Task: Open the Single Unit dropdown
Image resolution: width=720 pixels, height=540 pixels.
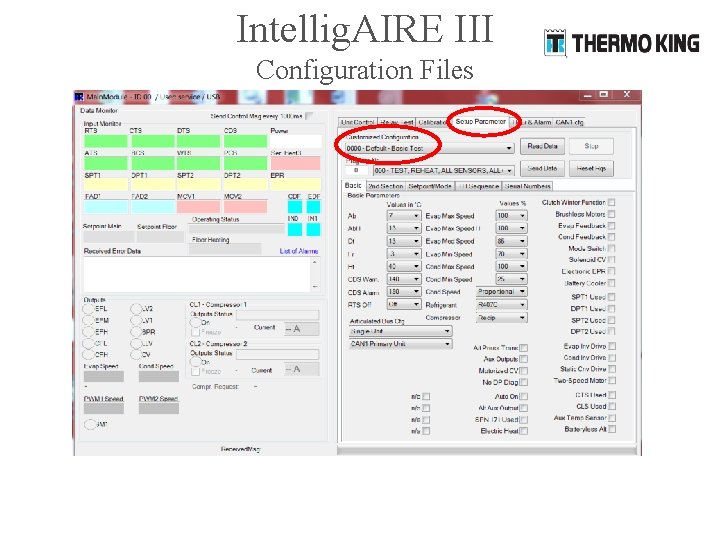Action: [x=400, y=331]
